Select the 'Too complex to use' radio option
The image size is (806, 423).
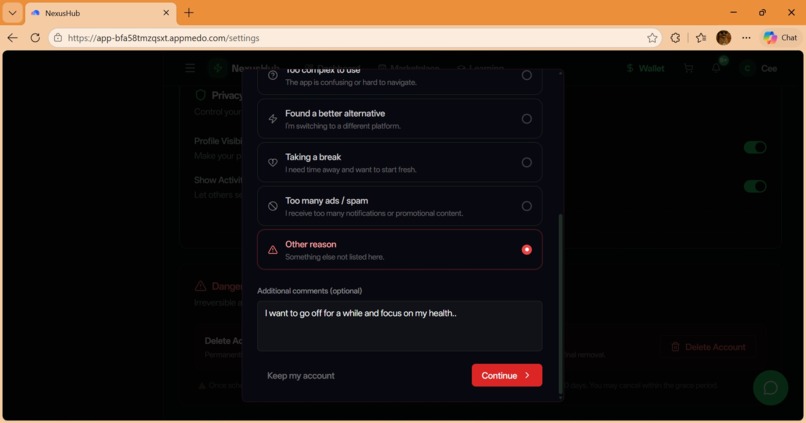tap(526, 75)
